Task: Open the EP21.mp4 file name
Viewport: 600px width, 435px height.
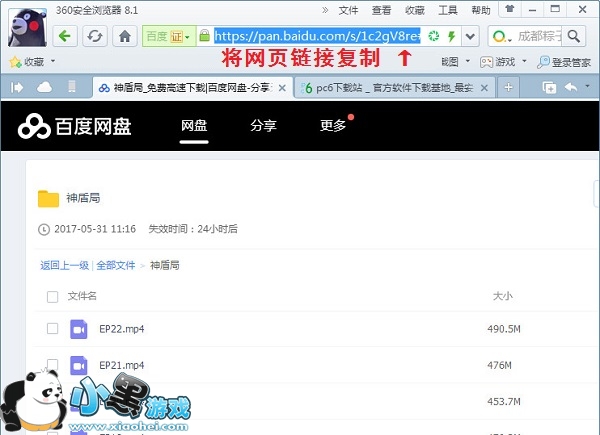Action: [x=122, y=365]
